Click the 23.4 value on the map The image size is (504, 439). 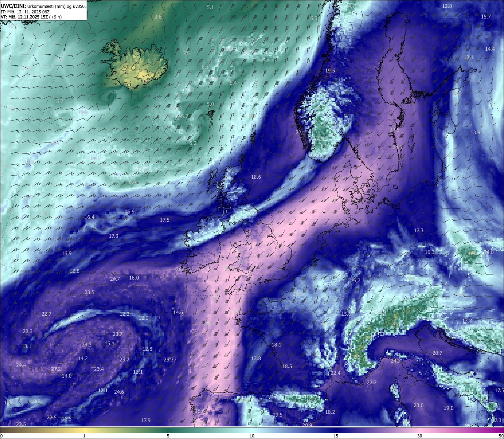coord(99,369)
